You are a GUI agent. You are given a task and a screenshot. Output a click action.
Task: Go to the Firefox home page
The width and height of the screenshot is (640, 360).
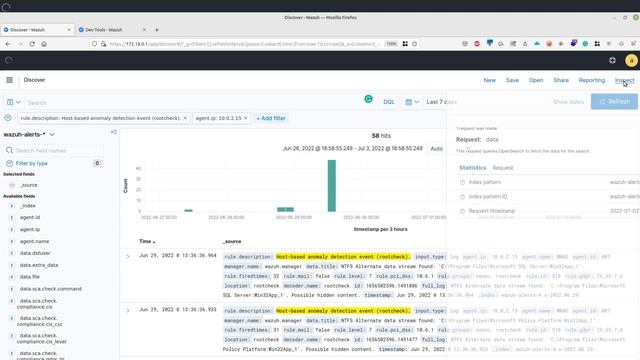tap(44, 44)
